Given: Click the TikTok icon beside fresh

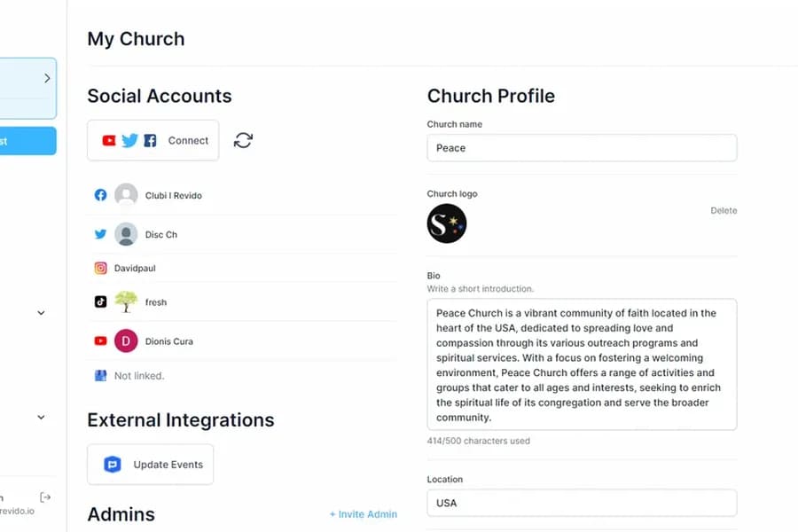Looking at the screenshot, I should click(101, 301).
